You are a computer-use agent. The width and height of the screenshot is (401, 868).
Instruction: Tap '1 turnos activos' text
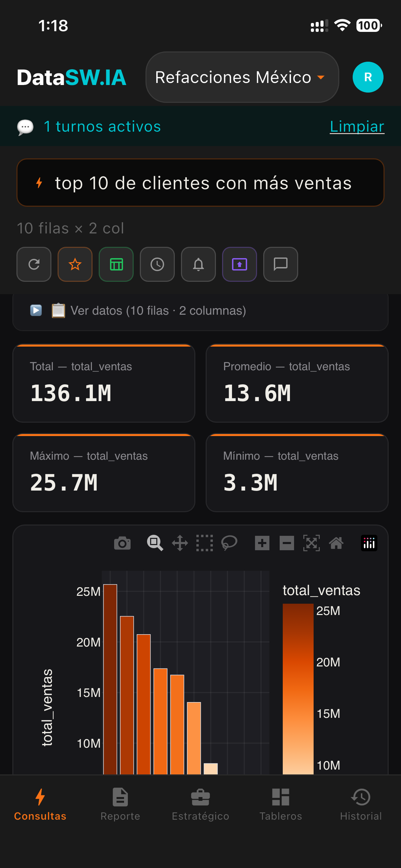click(102, 126)
